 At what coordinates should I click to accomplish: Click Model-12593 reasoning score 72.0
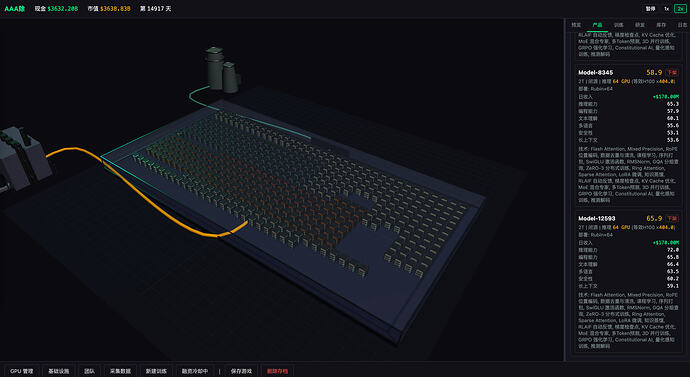(673, 250)
